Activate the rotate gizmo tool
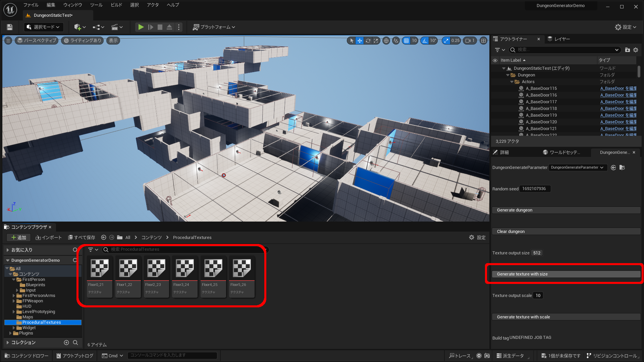The height and width of the screenshot is (362, 644). click(368, 41)
